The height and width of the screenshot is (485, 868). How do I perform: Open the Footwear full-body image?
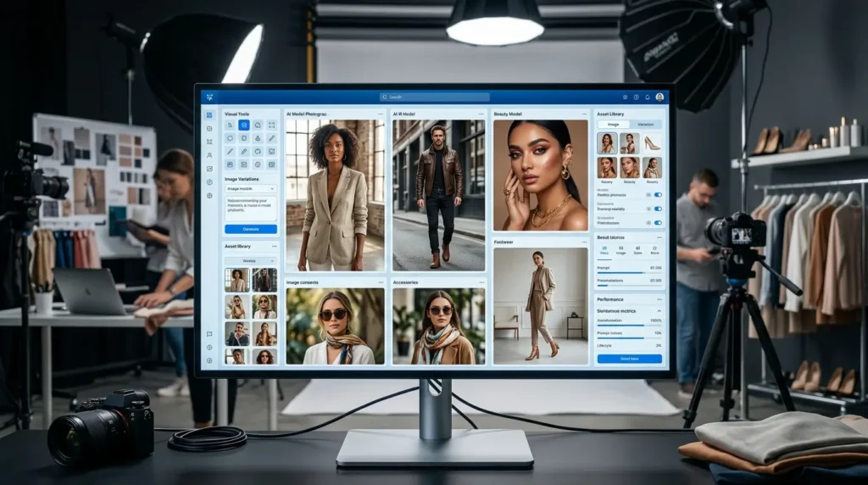(540, 306)
